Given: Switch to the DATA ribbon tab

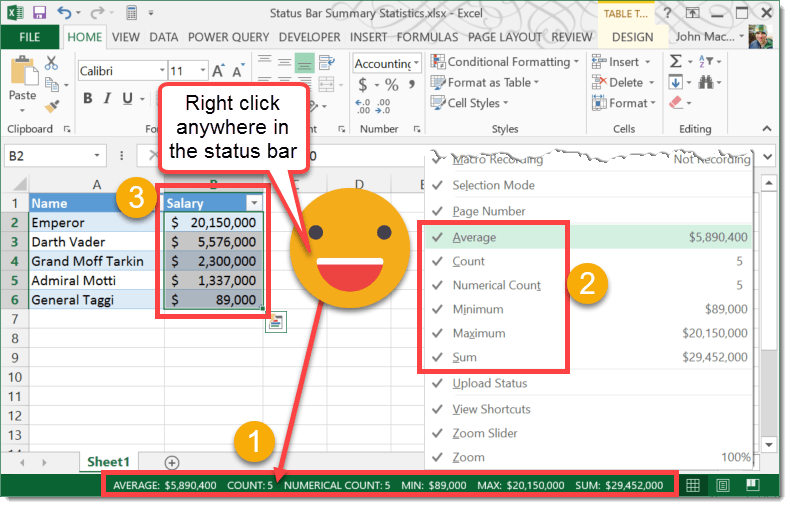Looking at the screenshot, I should point(164,37).
